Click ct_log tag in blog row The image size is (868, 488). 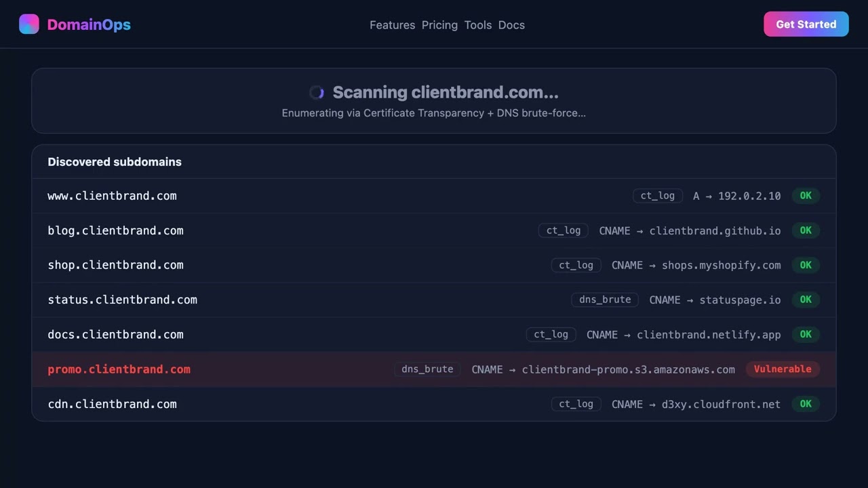tap(564, 230)
